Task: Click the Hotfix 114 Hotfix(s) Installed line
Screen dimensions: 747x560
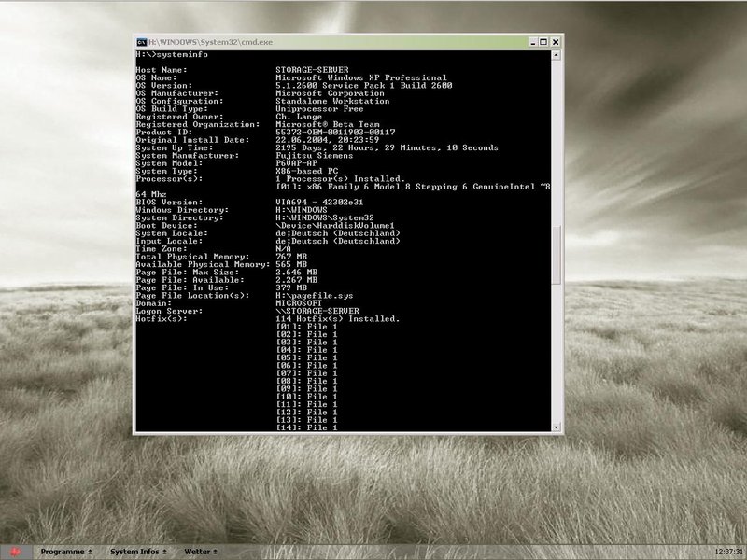Action: 338,319
